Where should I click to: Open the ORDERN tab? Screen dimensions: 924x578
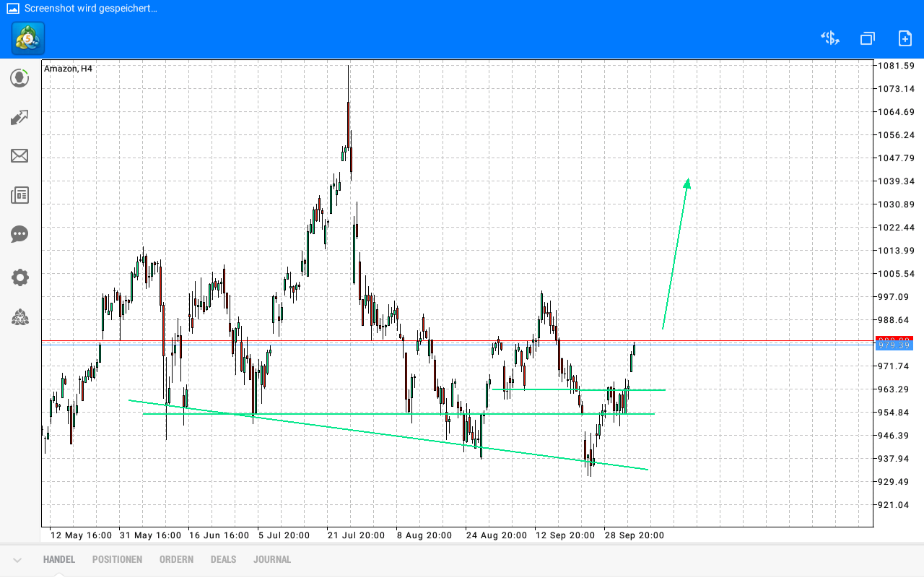176,558
